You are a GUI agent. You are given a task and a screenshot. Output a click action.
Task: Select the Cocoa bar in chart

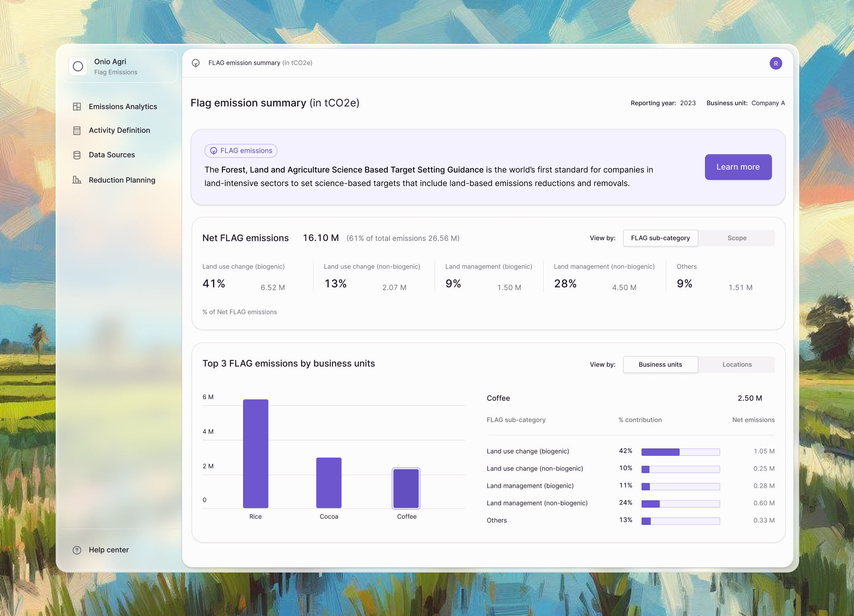pos(329,483)
